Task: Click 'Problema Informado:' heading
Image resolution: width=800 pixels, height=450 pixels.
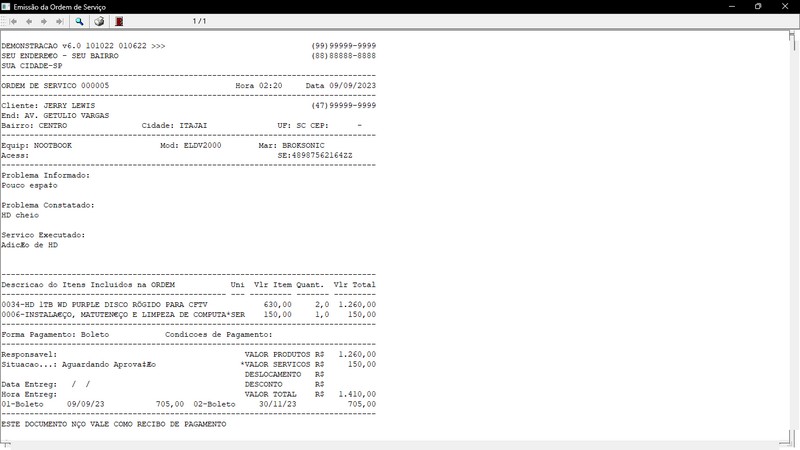Action: 45,176
